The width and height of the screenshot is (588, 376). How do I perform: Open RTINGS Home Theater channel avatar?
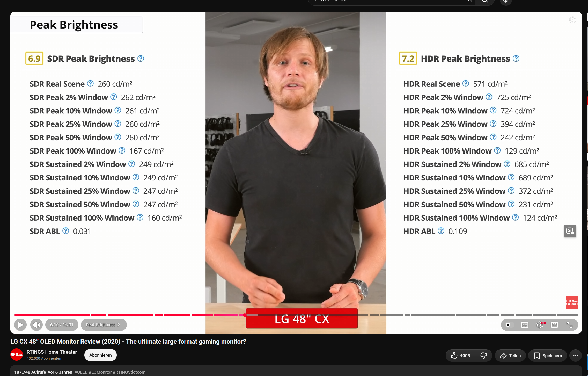17,355
